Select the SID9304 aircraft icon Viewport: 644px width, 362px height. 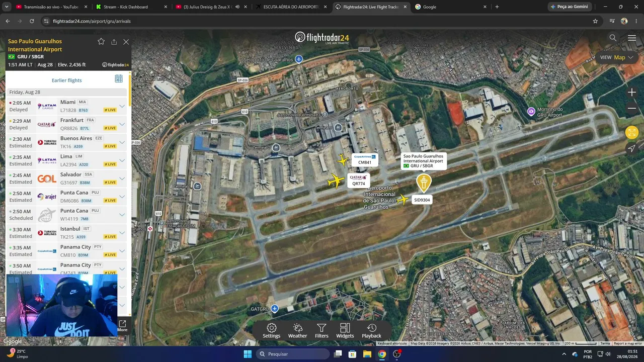pyautogui.click(x=403, y=200)
